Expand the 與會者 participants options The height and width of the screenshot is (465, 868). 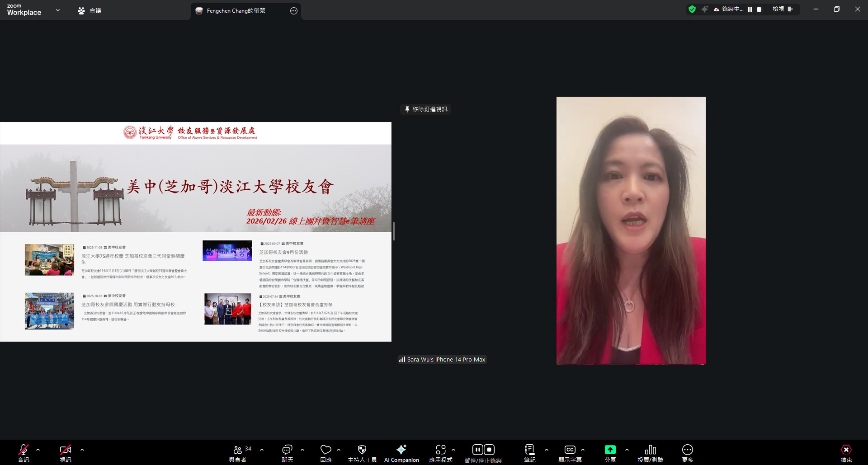(262, 450)
